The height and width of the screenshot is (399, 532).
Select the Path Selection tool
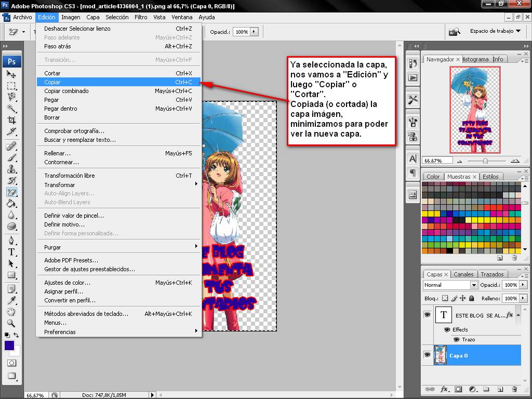click(x=11, y=263)
